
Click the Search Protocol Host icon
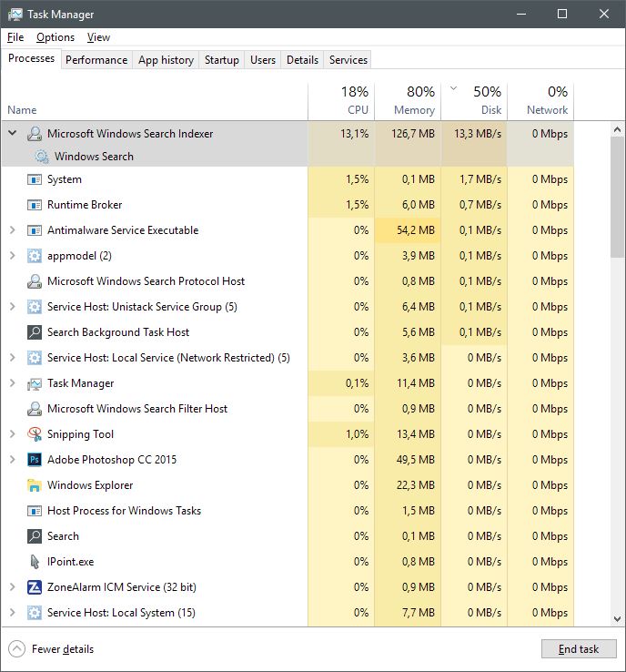pos(35,281)
